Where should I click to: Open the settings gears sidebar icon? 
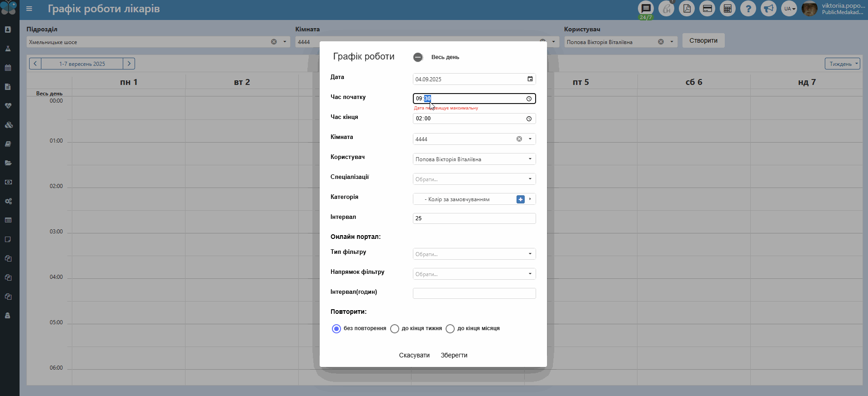point(8,201)
